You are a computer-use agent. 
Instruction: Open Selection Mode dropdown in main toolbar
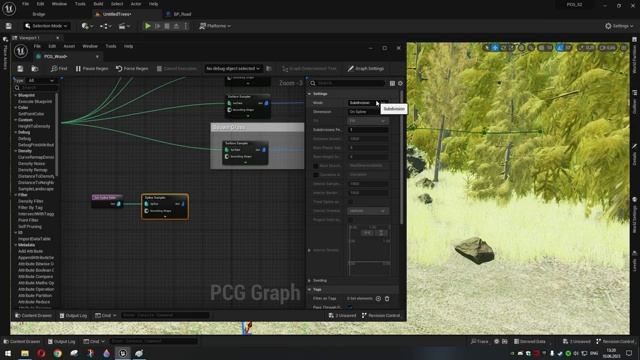coord(46,26)
